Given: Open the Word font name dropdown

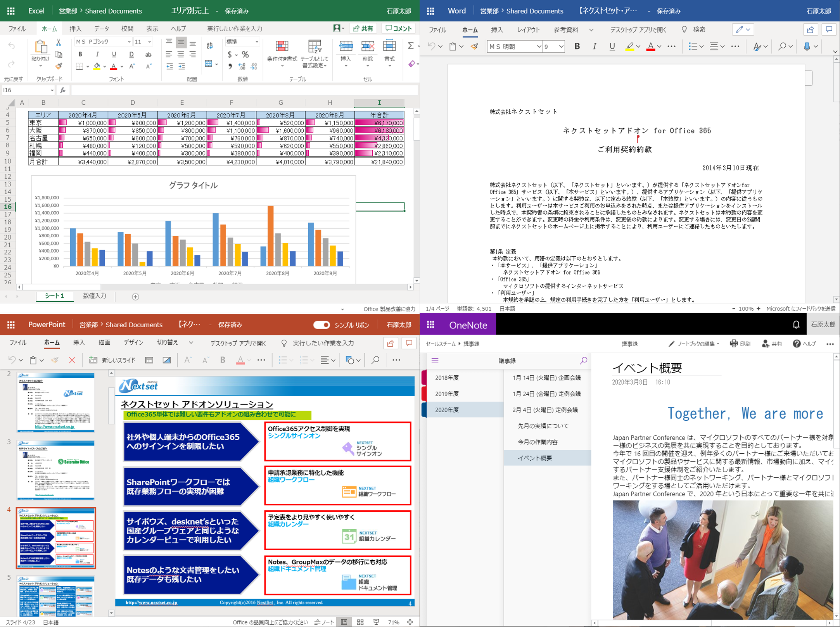Looking at the screenshot, I should 539,47.
